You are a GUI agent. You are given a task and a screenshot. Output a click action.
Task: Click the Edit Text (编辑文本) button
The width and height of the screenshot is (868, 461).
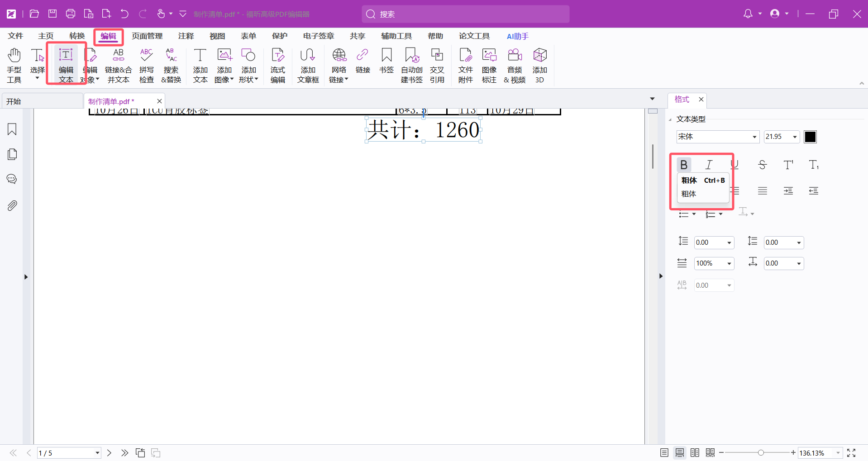point(66,65)
